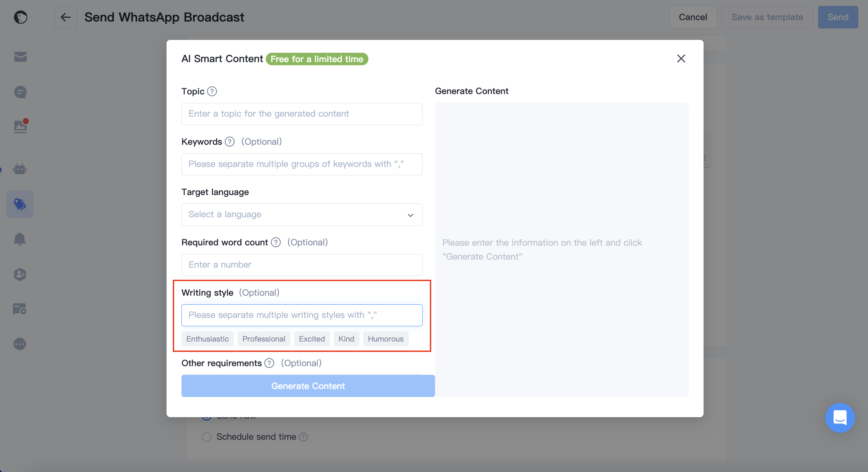Choose the Enthusiastic writing style tag
Image resolution: width=868 pixels, height=472 pixels.
pyautogui.click(x=207, y=339)
